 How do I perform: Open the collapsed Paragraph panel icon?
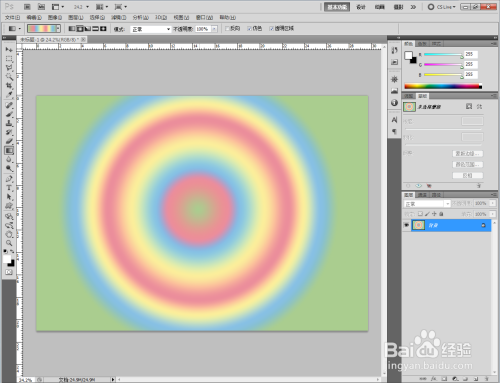click(394, 131)
